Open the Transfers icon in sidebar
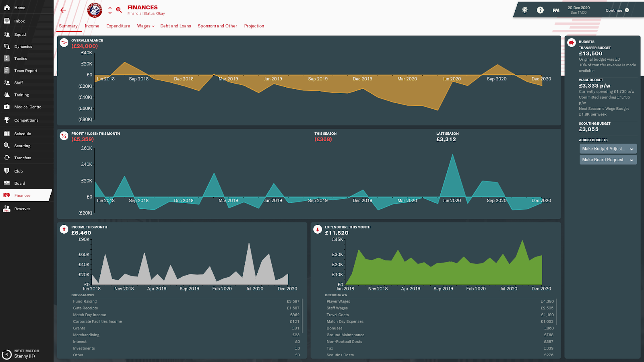This screenshot has height=362, width=644. coord(7,158)
